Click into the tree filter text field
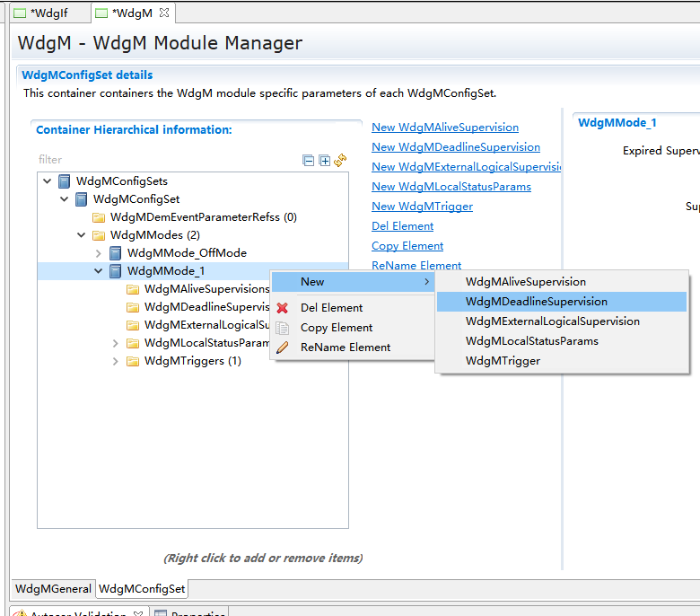The image size is (700, 616). (x=162, y=160)
